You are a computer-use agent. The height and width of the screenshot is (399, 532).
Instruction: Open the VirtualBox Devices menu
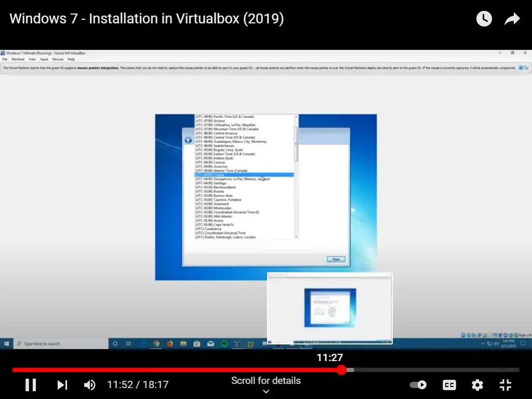tap(58, 59)
